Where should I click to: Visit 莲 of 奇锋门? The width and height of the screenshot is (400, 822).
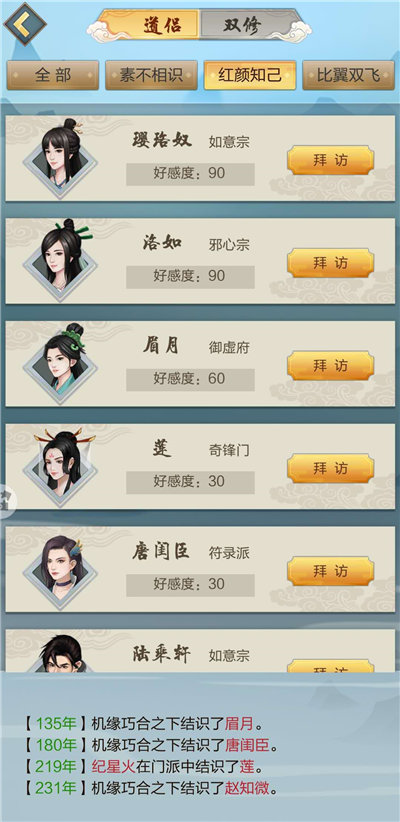tap(330, 469)
